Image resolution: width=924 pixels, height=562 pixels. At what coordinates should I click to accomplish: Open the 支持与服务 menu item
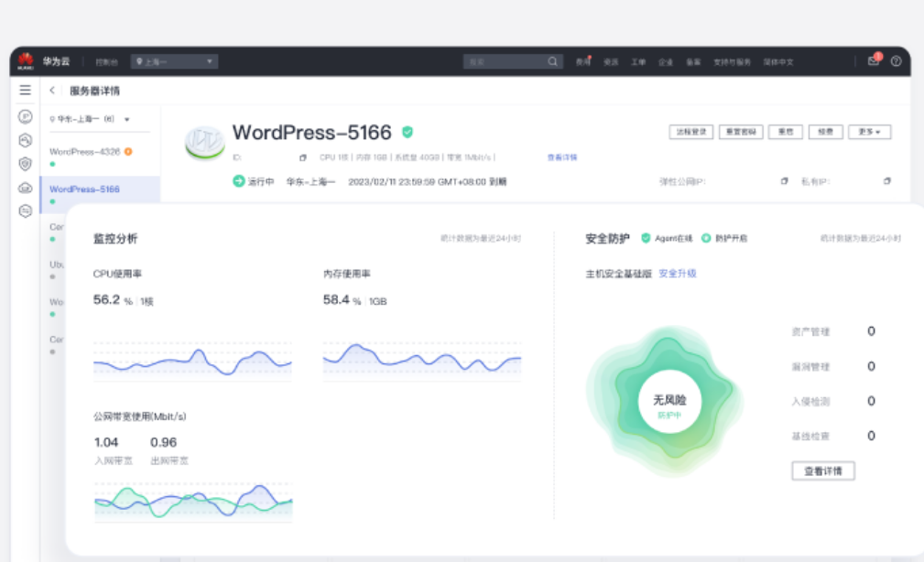[x=732, y=61]
